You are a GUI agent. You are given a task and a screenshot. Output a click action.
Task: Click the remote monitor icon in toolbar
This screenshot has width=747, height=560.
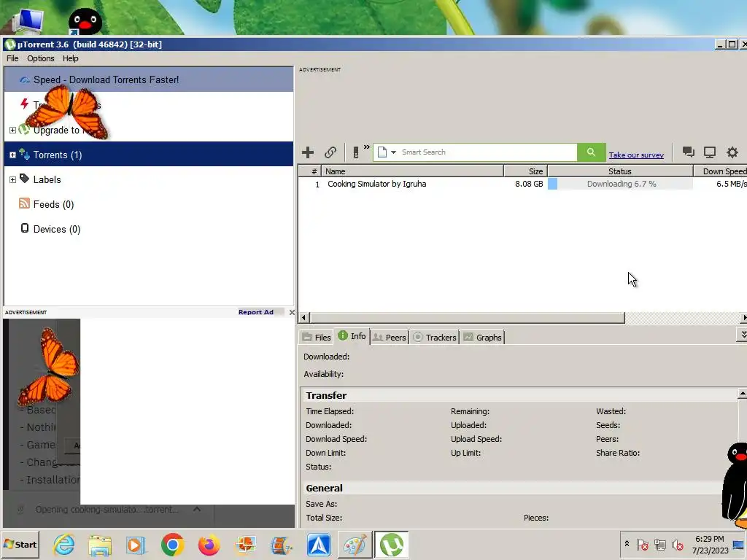710,152
